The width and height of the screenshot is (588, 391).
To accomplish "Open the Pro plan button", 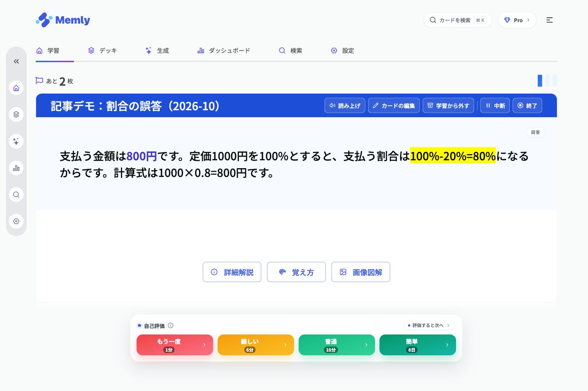I will 517,20.
